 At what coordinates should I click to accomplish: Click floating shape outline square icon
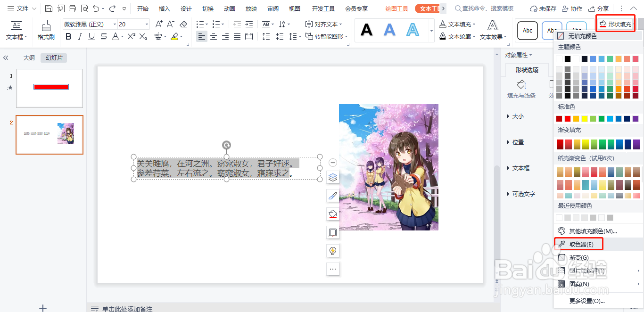(x=333, y=232)
